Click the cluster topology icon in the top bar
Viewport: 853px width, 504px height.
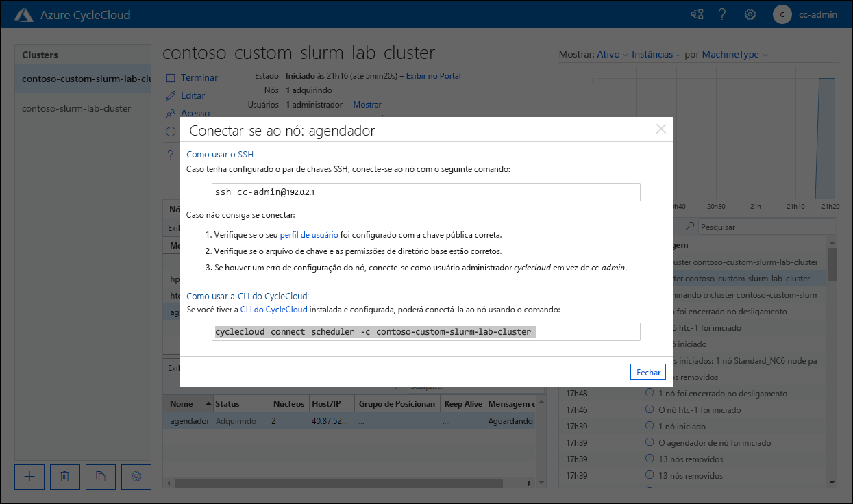[x=697, y=14]
